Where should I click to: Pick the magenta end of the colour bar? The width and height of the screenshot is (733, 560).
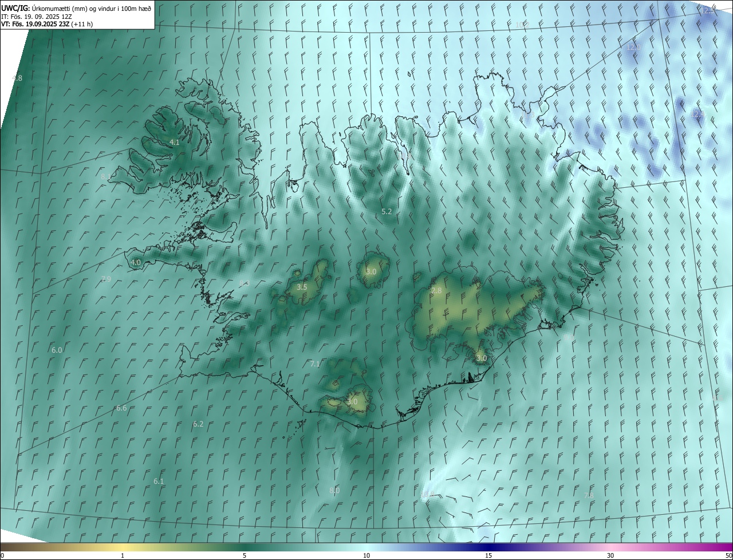click(723, 547)
